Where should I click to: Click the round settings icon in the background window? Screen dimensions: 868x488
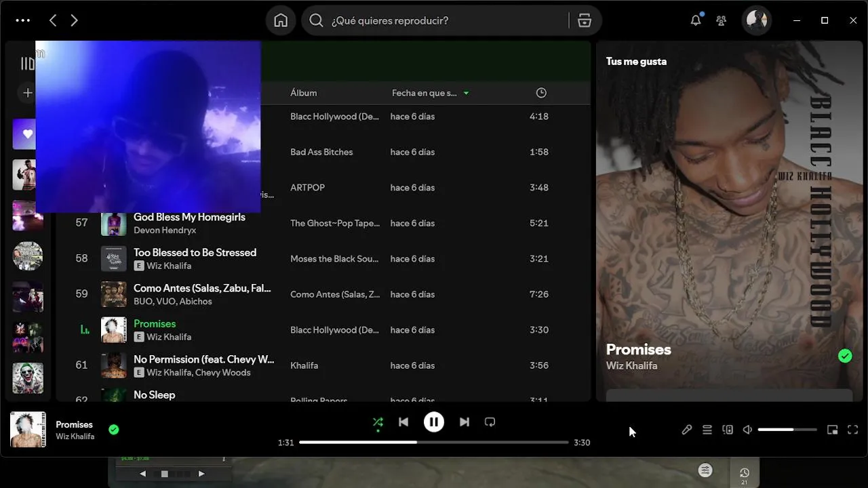(x=705, y=470)
